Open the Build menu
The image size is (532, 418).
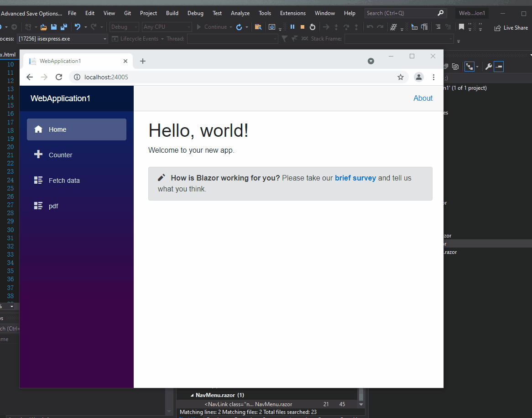pos(172,13)
